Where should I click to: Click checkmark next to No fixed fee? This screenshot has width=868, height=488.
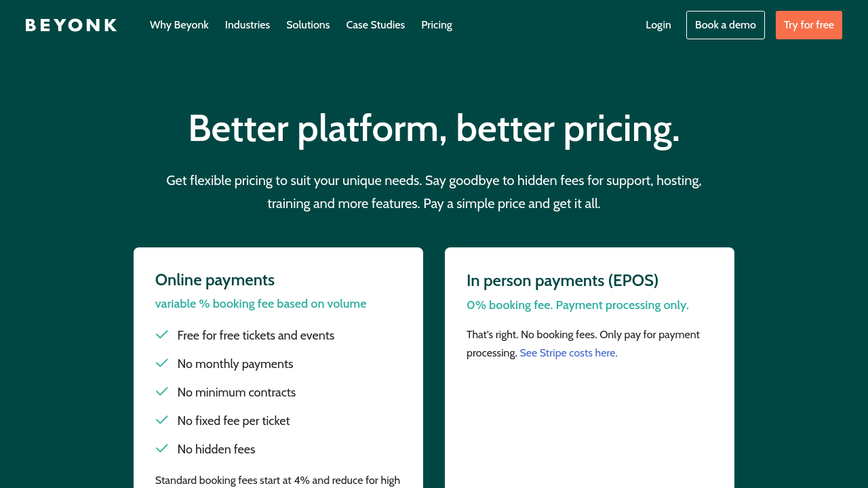[x=162, y=420]
